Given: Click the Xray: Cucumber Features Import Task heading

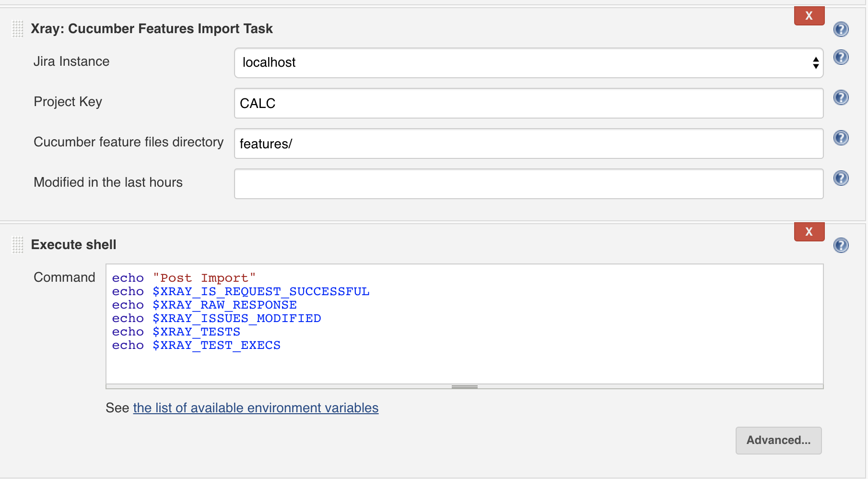Looking at the screenshot, I should [152, 29].
